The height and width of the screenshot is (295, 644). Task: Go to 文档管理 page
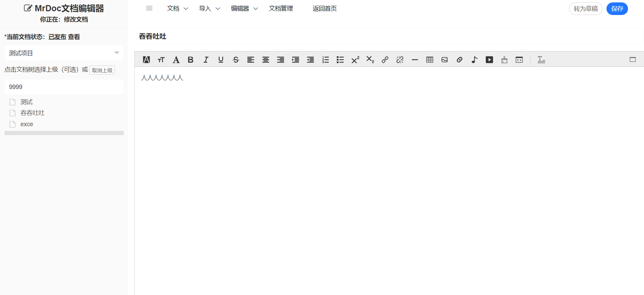click(281, 9)
